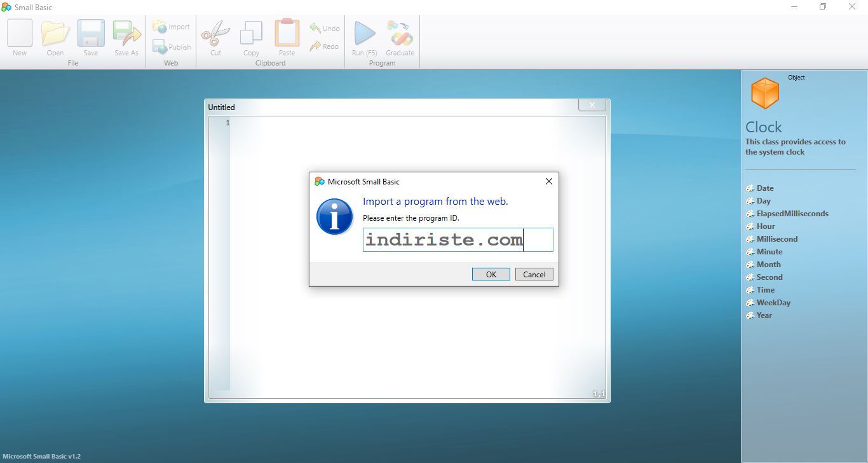Click the Undo arrow
Screen dimensions: 868x463
(315, 28)
